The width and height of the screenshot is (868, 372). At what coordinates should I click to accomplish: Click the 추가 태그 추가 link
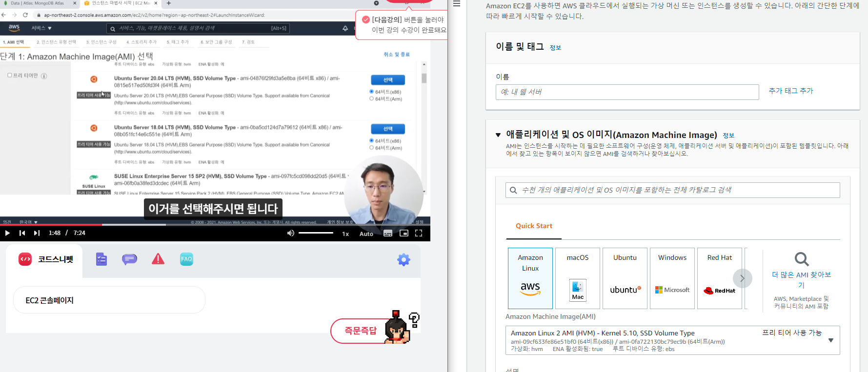pyautogui.click(x=791, y=91)
